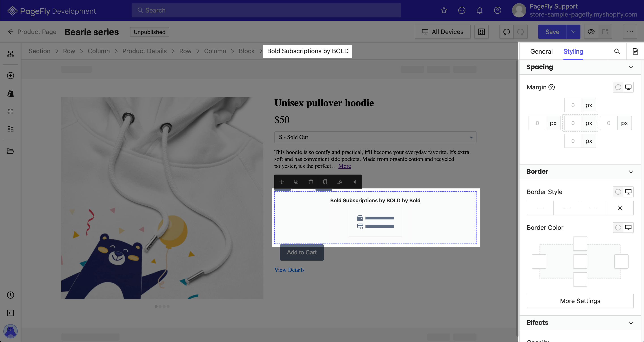Image resolution: width=644 pixels, height=342 pixels.
Task: Click the Save button
Action: point(552,32)
